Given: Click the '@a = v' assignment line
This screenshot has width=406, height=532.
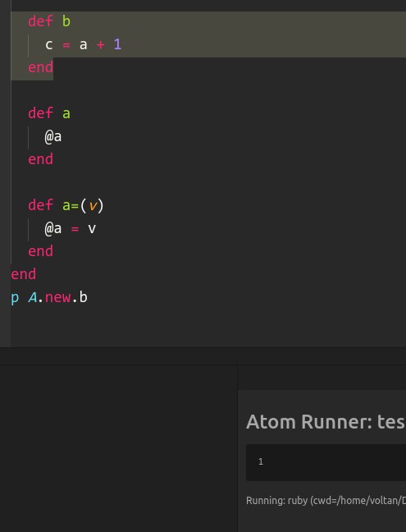Looking at the screenshot, I should 71,229.
